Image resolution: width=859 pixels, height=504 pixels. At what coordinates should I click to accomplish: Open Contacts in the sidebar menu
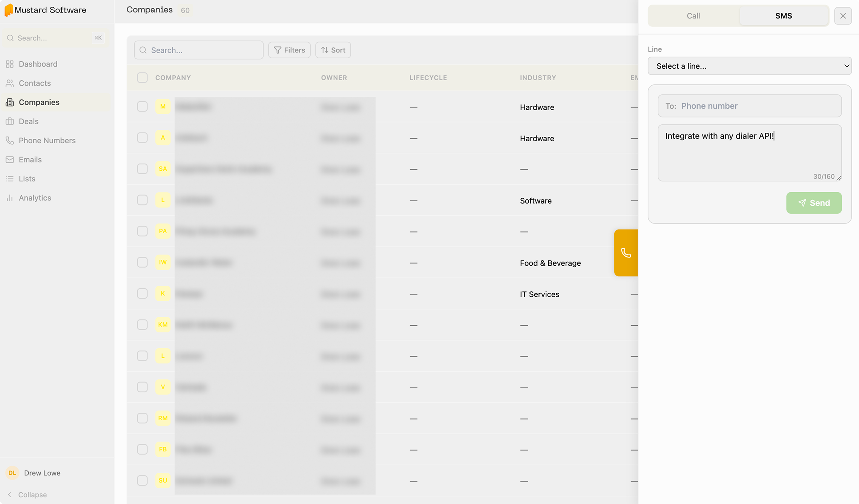(35, 83)
